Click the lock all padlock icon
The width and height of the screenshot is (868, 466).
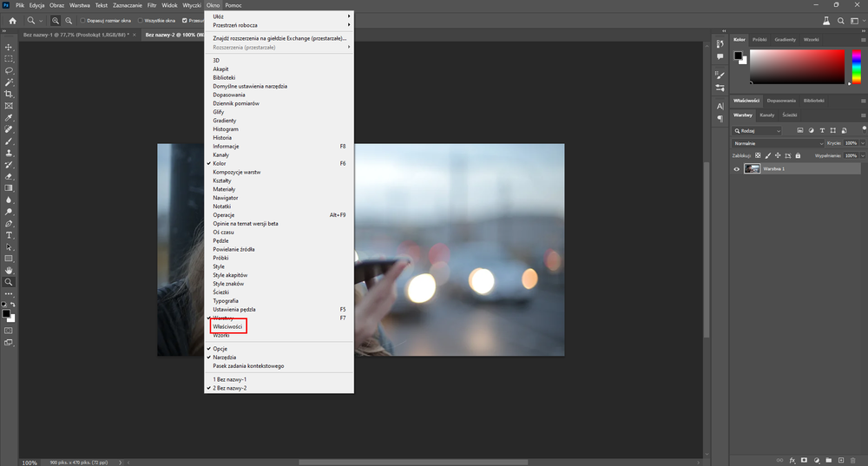(798, 155)
